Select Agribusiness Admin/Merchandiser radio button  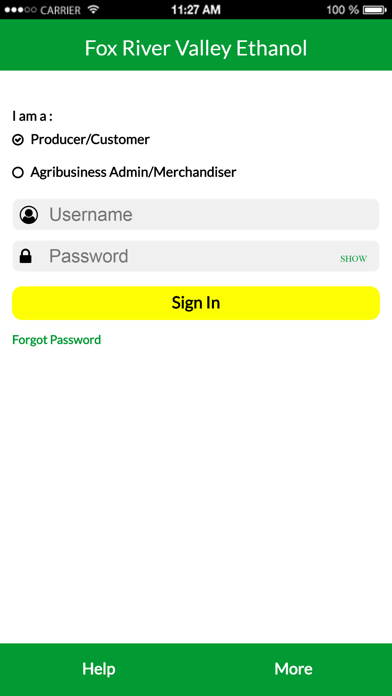click(18, 173)
